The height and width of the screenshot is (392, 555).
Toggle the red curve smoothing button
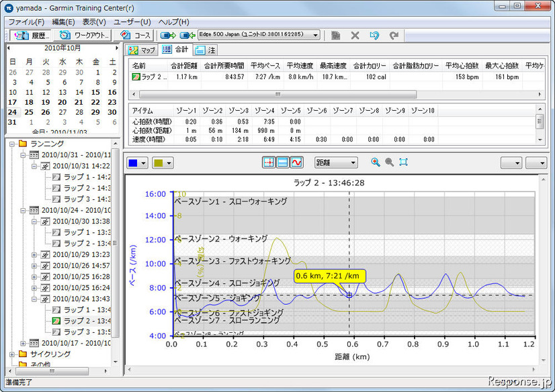(x=296, y=162)
